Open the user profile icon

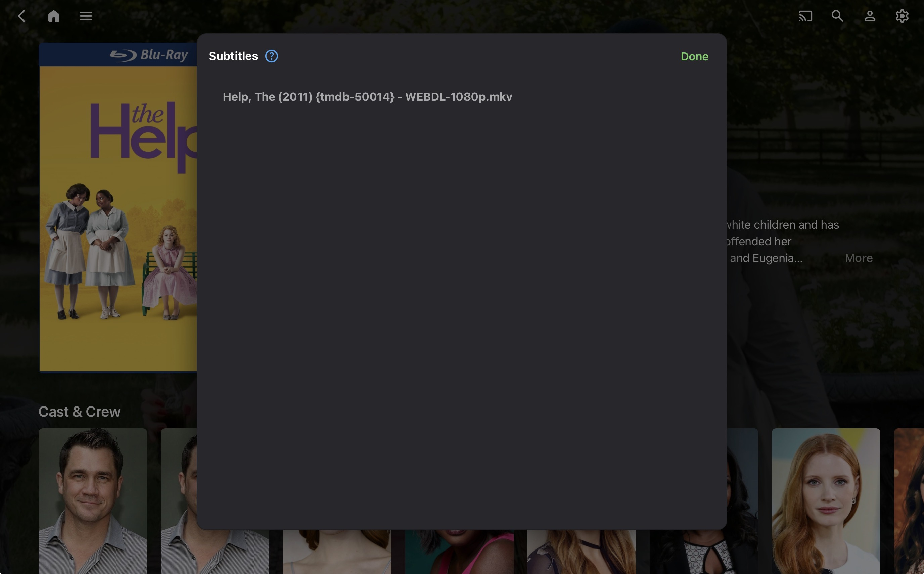(x=869, y=16)
